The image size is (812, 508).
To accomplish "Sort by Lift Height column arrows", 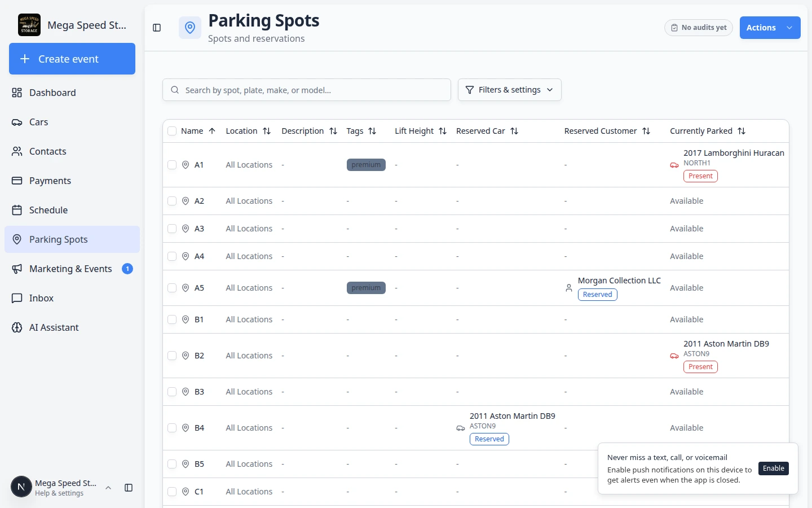I will (x=443, y=131).
